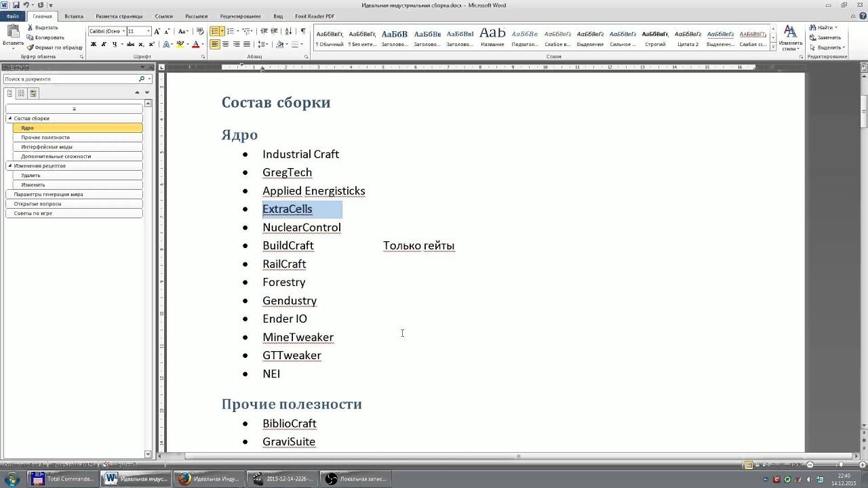The image size is (868, 488).
Task: Toggle bold (Ж) formatting
Action: [x=94, y=44]
